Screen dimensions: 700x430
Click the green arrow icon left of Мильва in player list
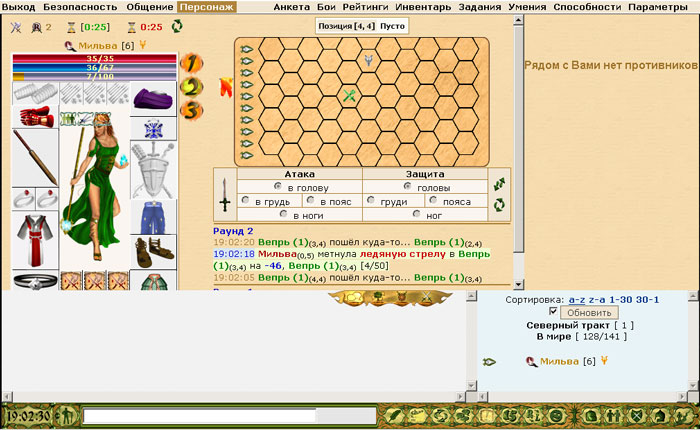(489, 362)
